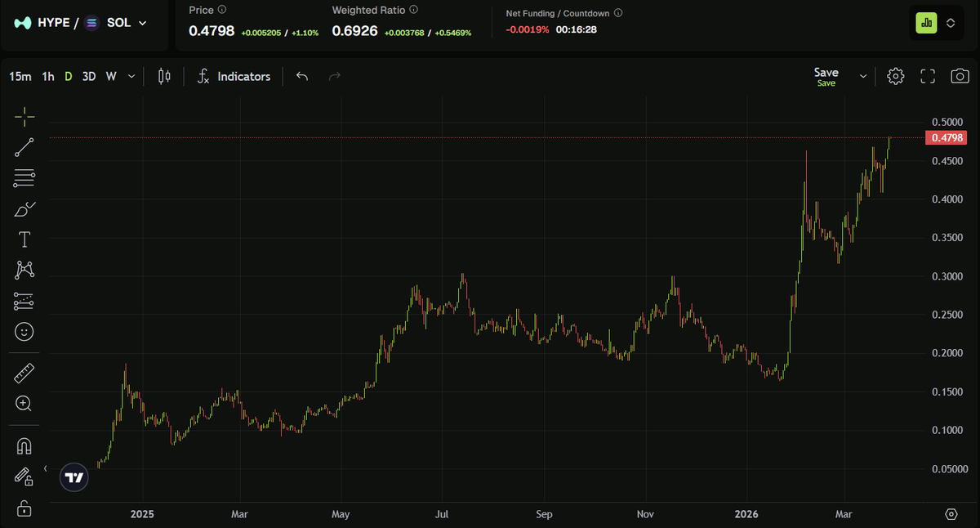Switch to the 15m timeframe
Image resolution: width=980 pixels, height=528 pixels.
[x=20, y=76]
